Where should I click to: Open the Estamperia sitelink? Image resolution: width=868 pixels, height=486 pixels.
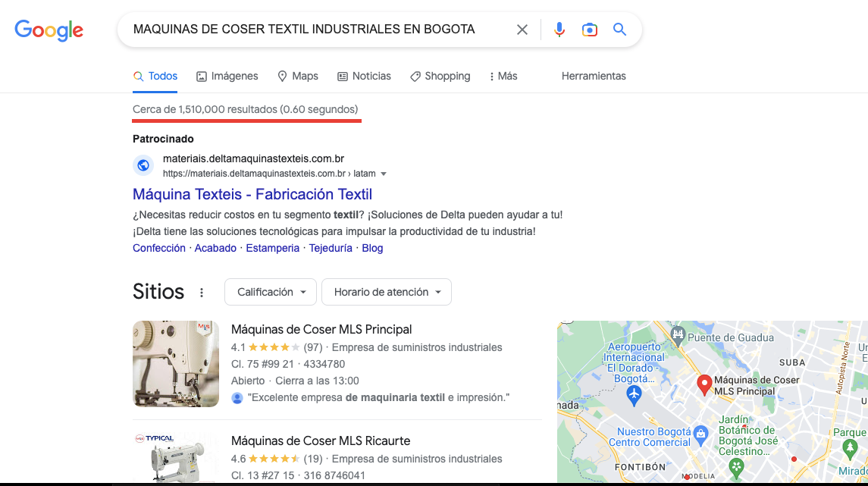[x=272, y=248]
